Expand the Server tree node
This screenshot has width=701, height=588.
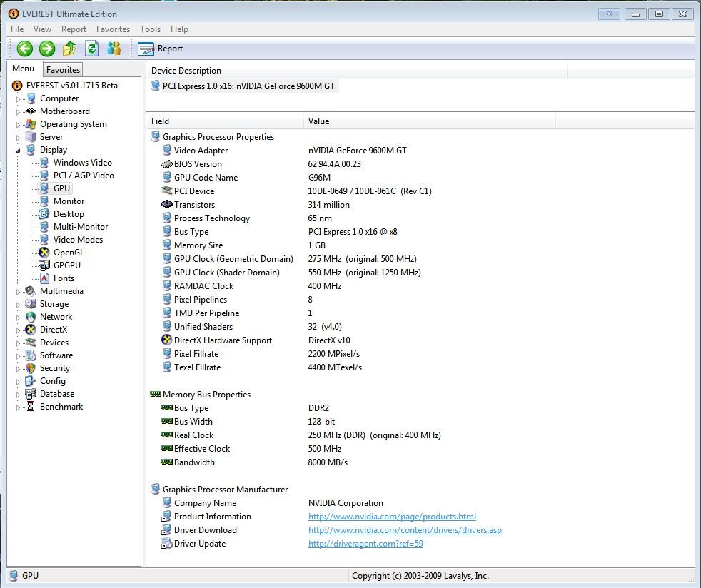pos(18,138)
